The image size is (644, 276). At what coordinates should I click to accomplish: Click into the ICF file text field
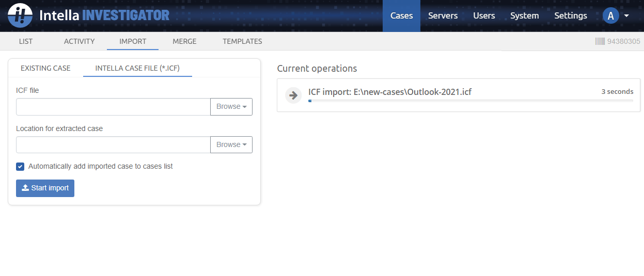tap(113, 107)
